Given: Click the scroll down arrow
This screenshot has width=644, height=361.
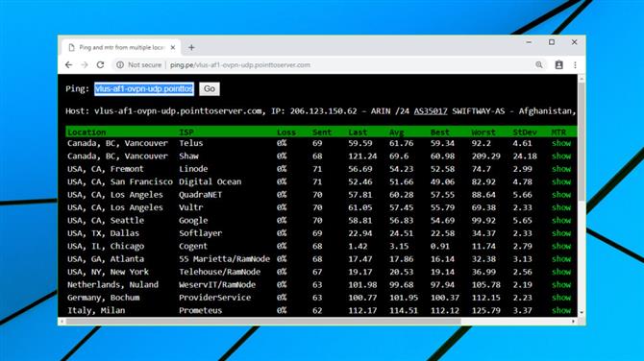Looking at the screenshot, I should pyautogui.click(x=582, y=313).
